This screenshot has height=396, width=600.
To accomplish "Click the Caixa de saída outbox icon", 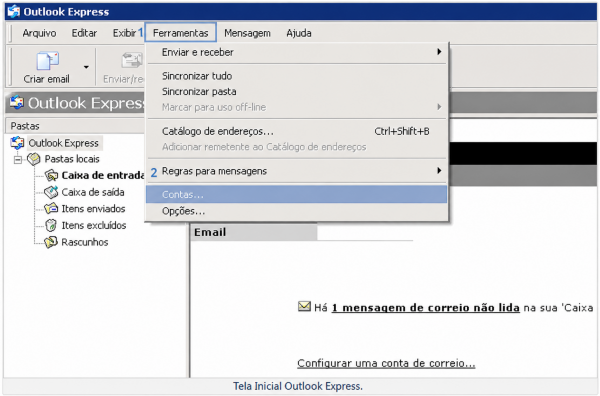I will (51, 192).
